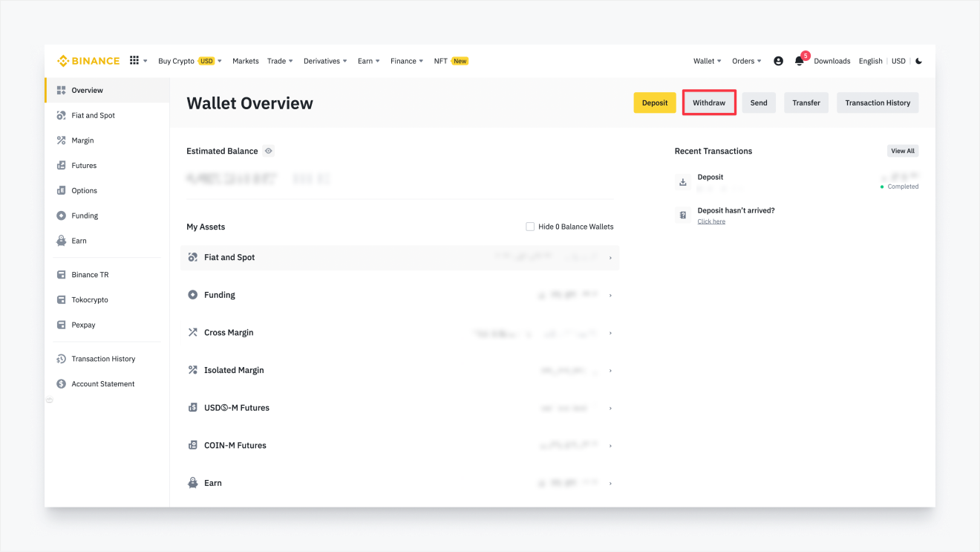Image resolution: width=980 pixels, height=552 pixels.
Task: Click View All recent transactions
Action: point(903,151)
